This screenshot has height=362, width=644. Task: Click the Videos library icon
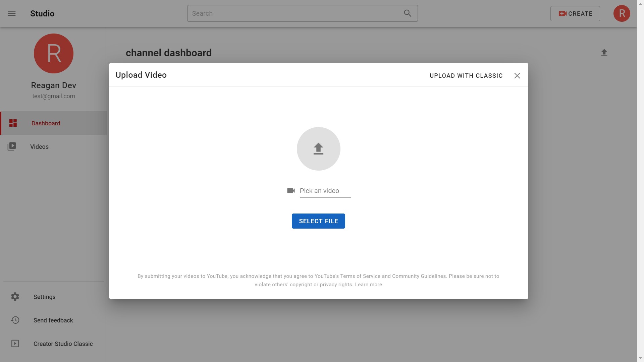pos(12,146)
